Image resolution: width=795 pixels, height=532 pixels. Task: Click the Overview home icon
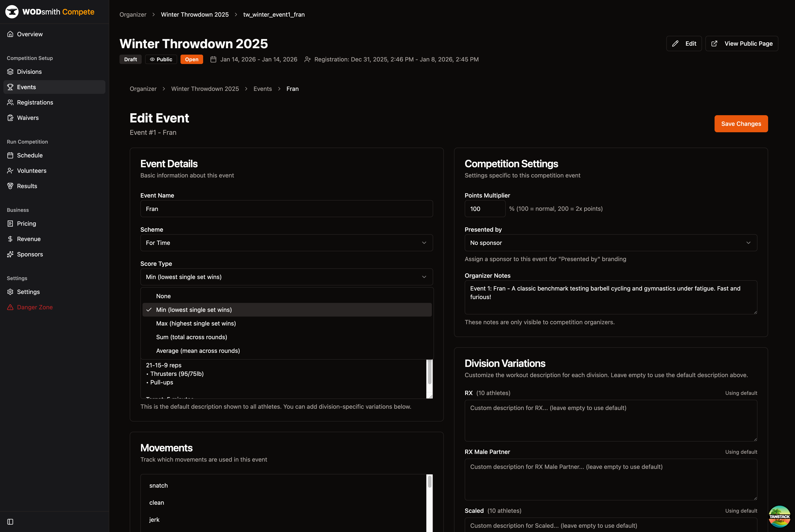10,34
